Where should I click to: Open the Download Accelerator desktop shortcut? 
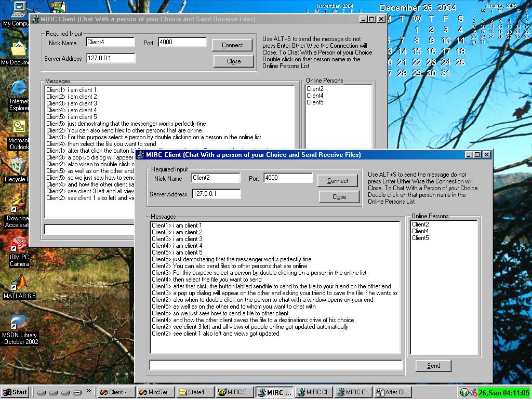point(19,206)
